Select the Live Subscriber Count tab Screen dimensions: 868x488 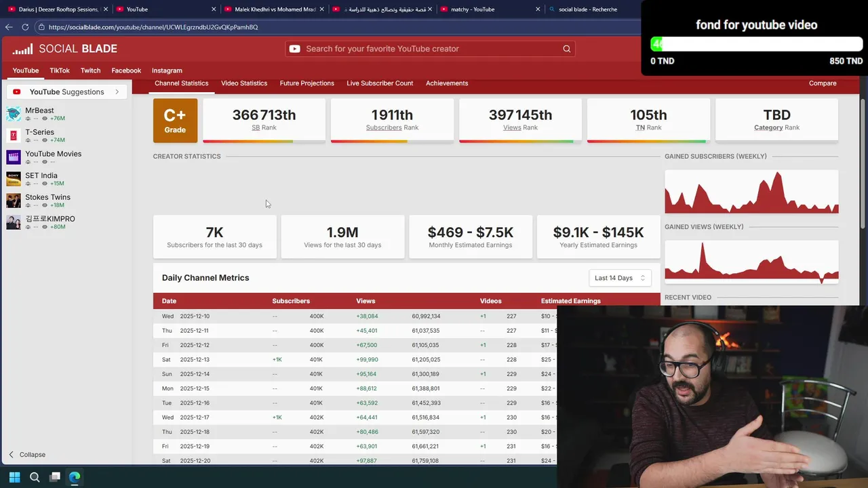tap(380, 83)
